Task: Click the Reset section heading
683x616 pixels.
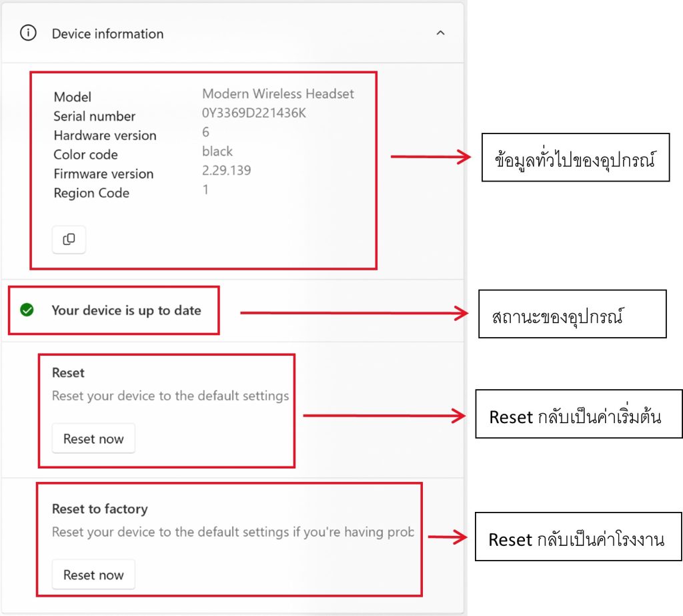Action: point(68,372)
